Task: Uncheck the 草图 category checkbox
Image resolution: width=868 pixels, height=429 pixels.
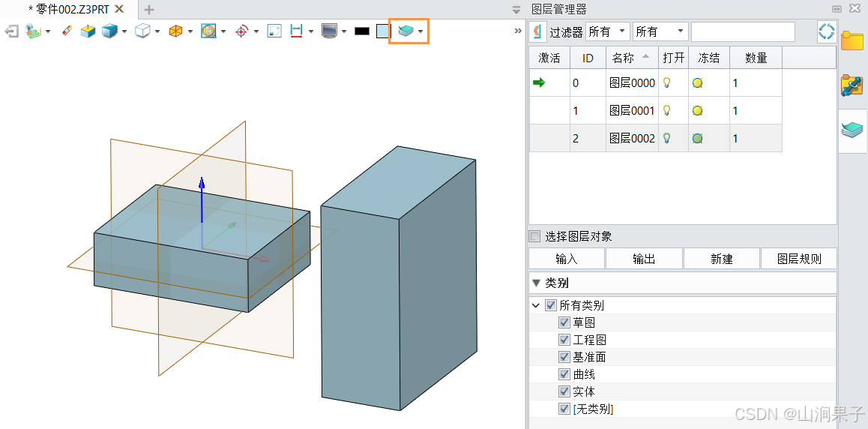Action: pos(564,322)
